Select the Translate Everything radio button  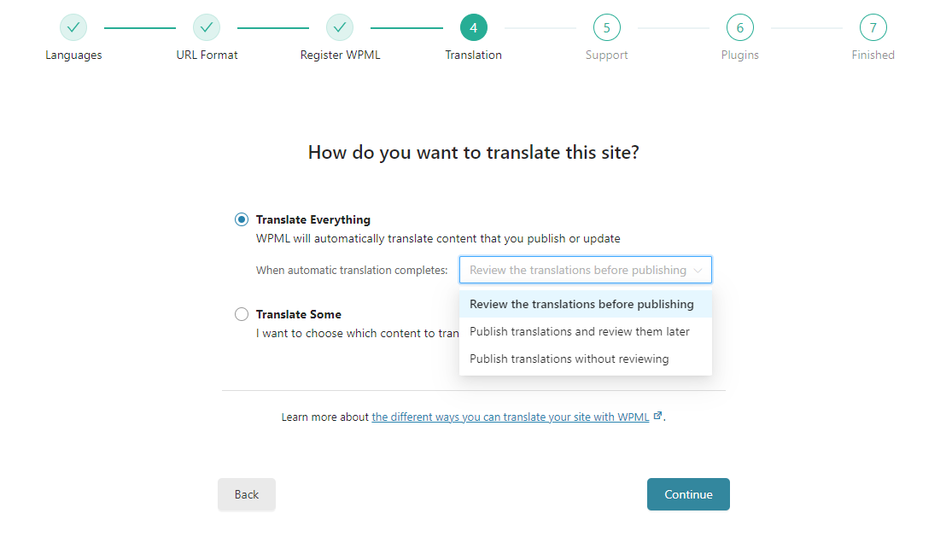242,219
